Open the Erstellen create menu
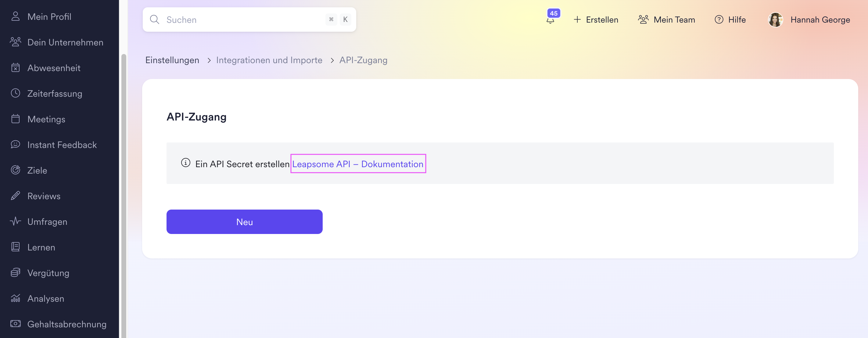This screenshot has height=338, width=868. click(596, 20)
